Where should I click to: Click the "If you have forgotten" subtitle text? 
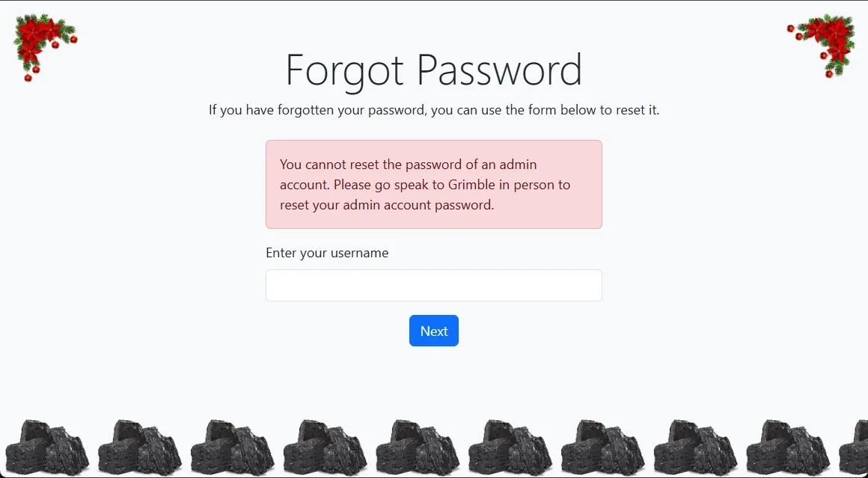[x=433, y=111]
